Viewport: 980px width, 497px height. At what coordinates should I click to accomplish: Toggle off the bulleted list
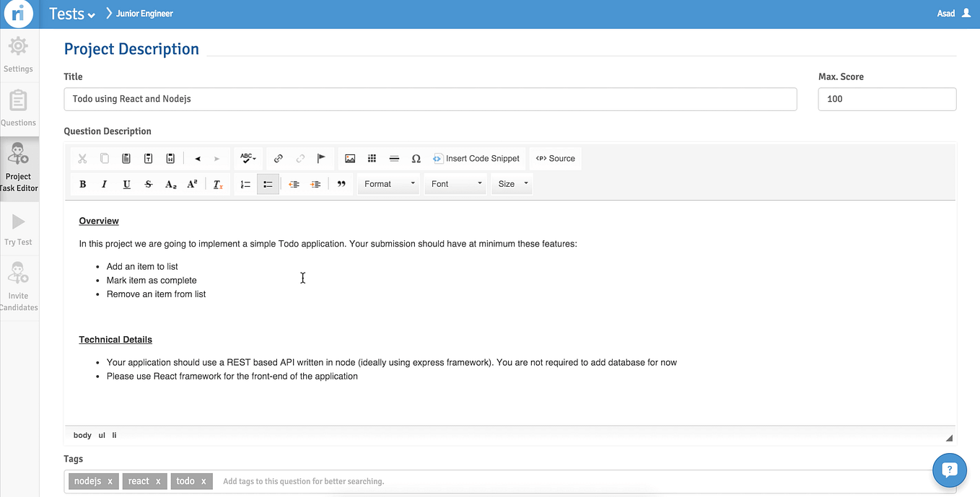click(268, 183)
